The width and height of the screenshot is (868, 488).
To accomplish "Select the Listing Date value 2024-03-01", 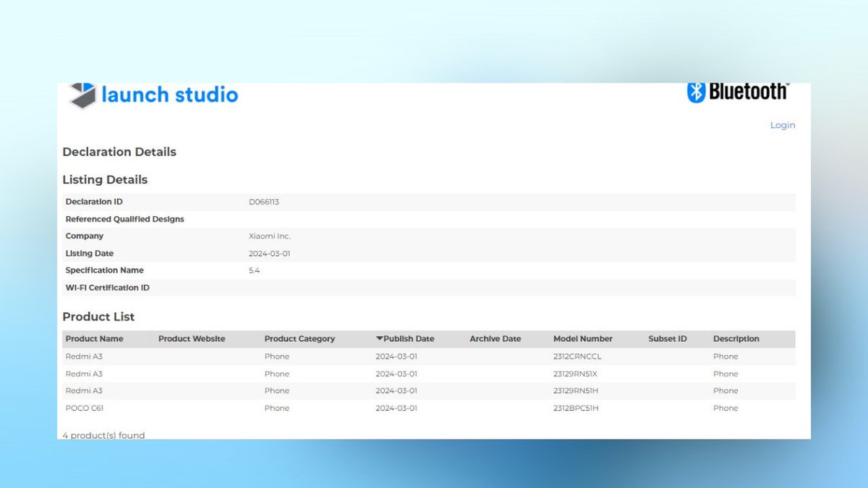I will point(270,254).
